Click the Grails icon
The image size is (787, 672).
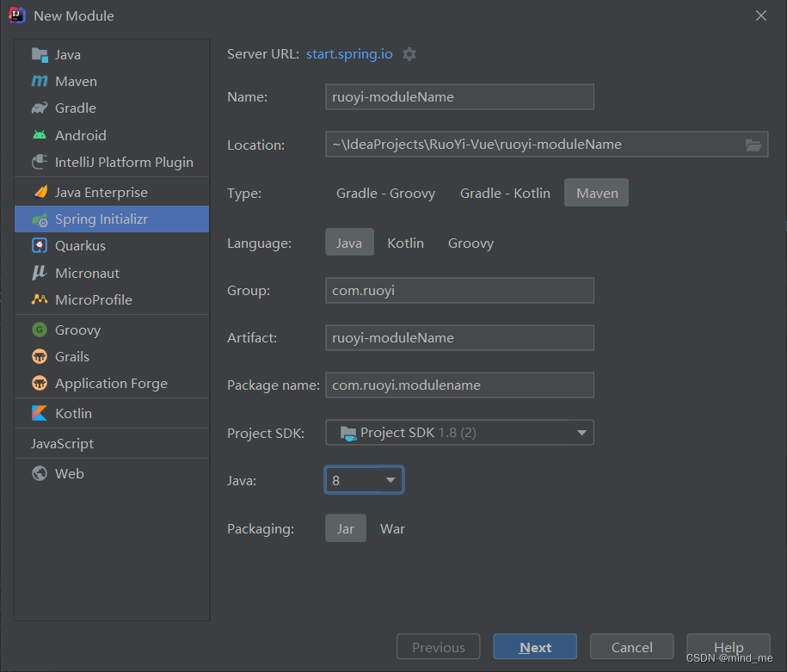point(40,356)
